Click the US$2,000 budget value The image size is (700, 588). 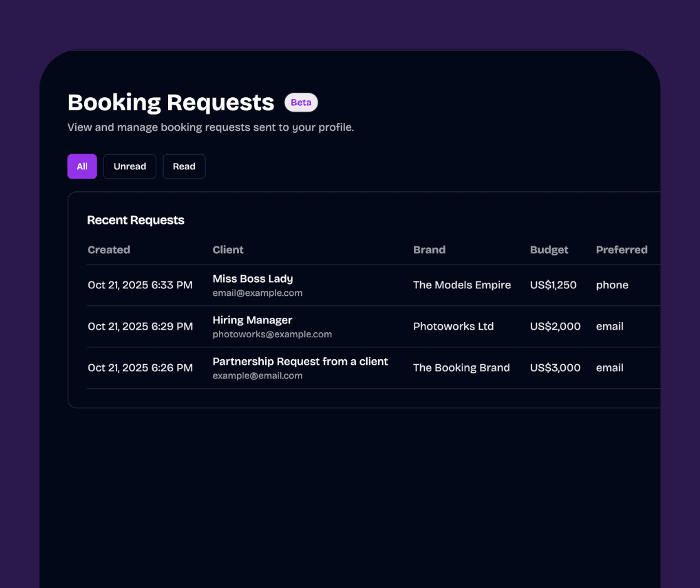pyautogui.click(x=555, y=327)
